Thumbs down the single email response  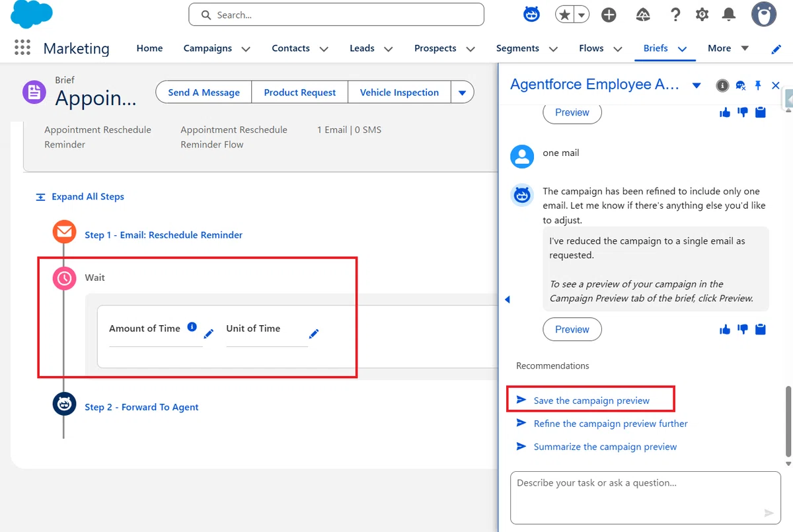743,329
